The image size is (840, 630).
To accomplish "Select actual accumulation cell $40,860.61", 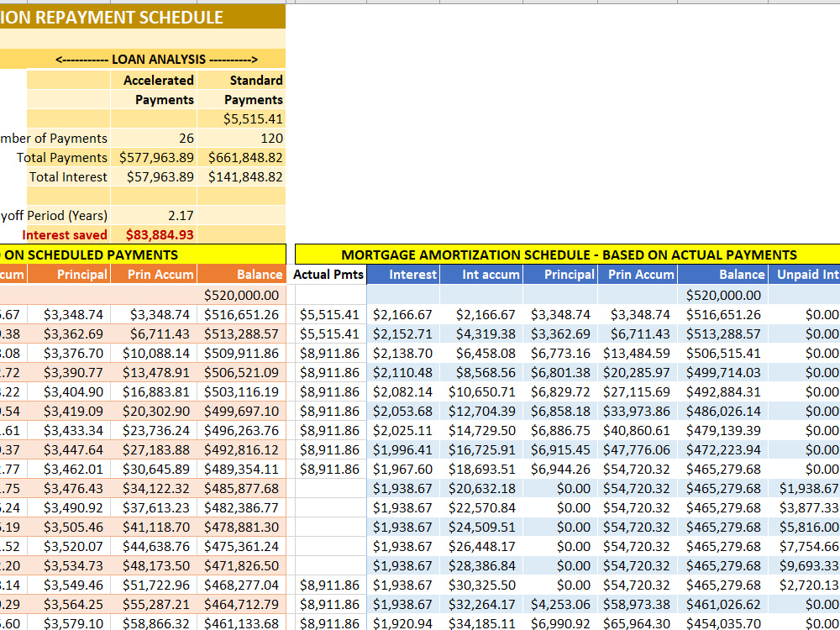I will coord(638,430).
